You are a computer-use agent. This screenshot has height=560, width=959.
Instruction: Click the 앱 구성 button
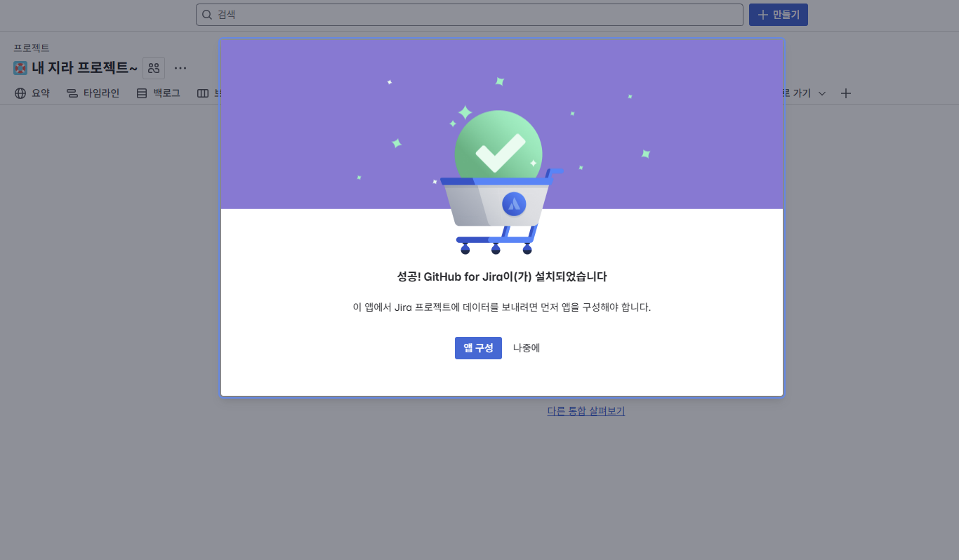[478, 348]
